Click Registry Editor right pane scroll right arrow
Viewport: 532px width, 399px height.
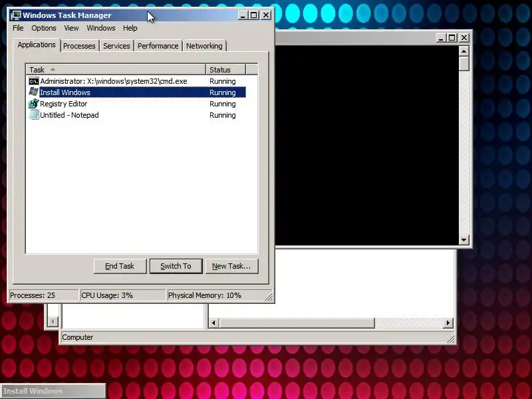(448, 323)
